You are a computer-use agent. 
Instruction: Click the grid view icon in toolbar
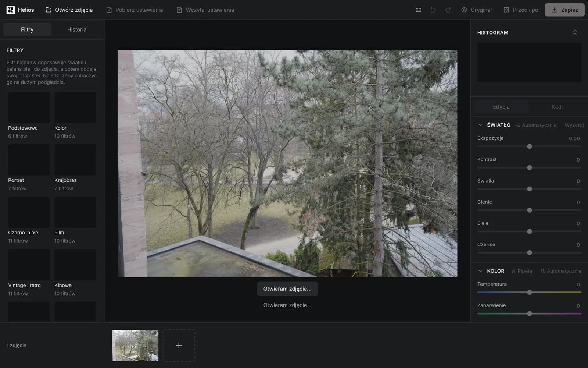point(418,10)
